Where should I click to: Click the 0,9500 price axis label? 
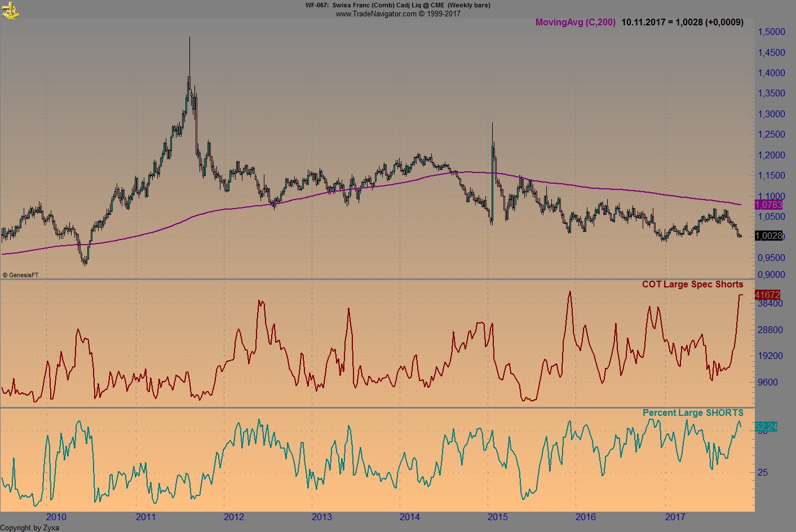(771, 258)
